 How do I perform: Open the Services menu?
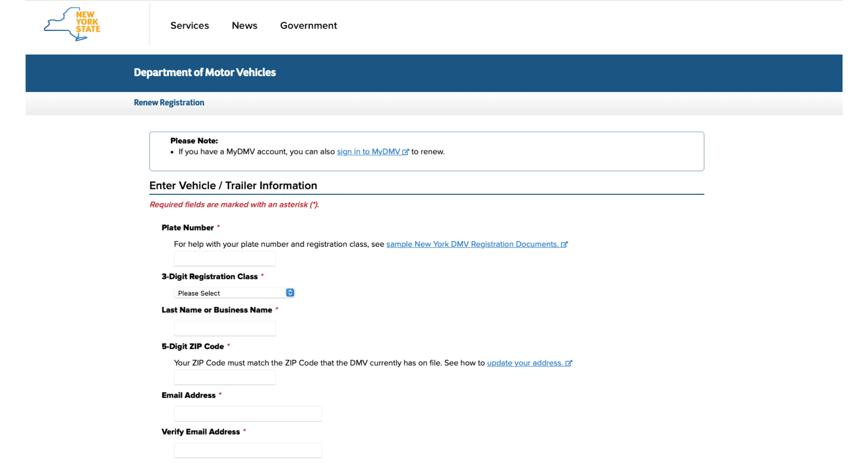click(190, 25)
